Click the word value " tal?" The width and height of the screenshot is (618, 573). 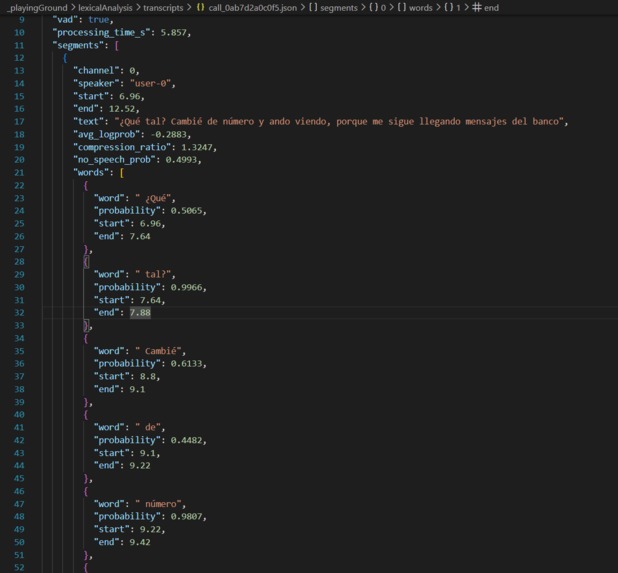click(x=153, y=275)
